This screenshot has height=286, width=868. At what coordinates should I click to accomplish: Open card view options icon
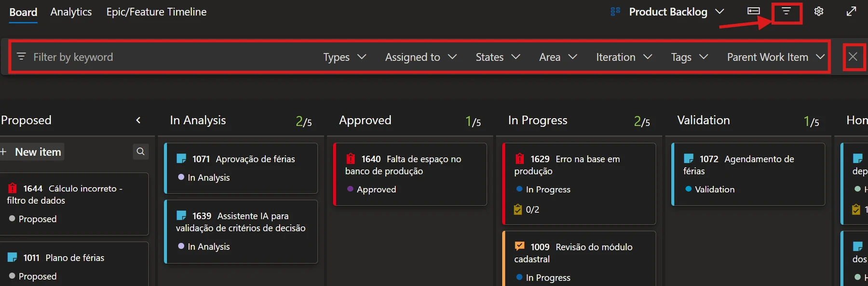point(754,11)
